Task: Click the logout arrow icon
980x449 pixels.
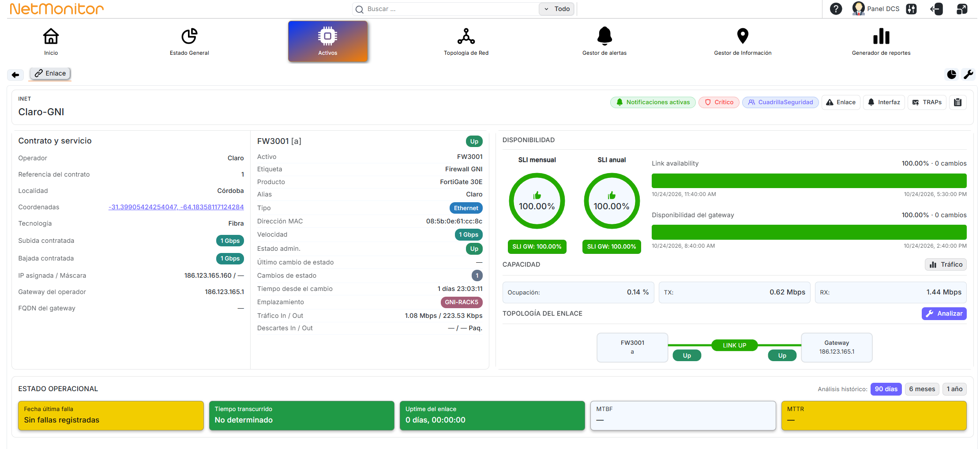Action: [x=936, y=9]
